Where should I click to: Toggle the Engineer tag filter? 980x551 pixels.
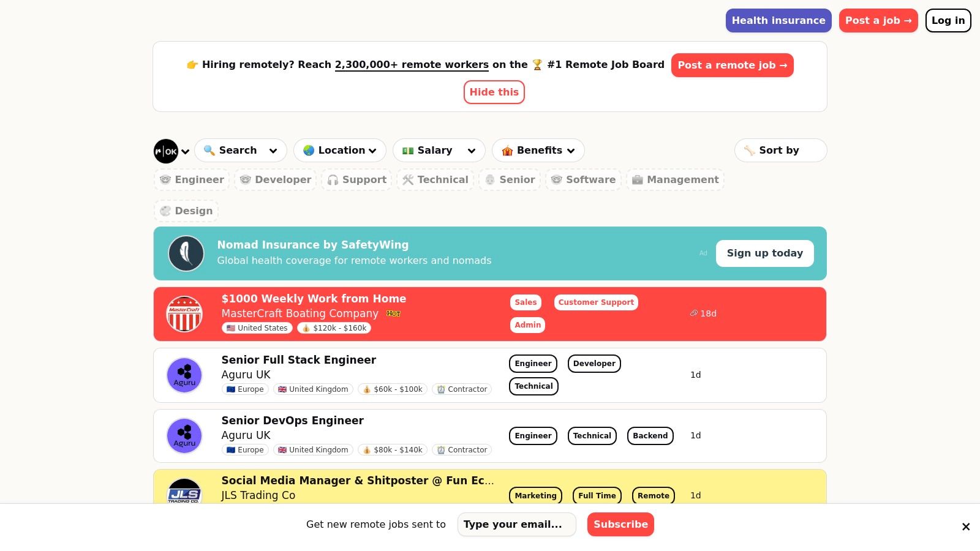[x=192, y=180]
